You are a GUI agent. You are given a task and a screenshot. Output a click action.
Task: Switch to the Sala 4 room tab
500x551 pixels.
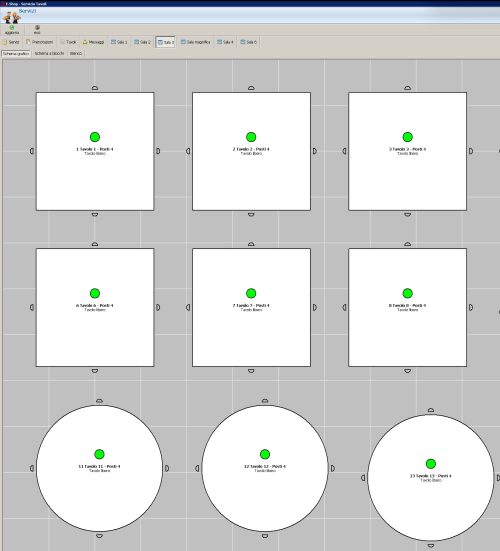pyautogui.click(x=225, y=42)
